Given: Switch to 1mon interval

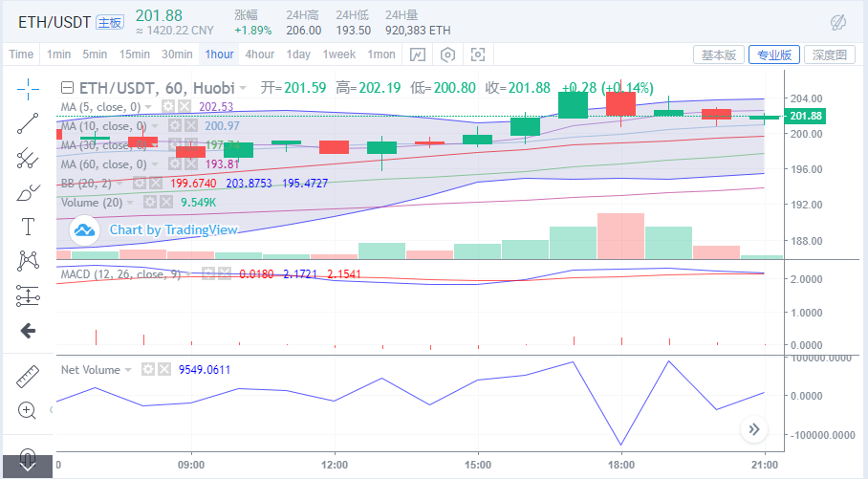Looking at the screenshot, I should tap(381, 54).
